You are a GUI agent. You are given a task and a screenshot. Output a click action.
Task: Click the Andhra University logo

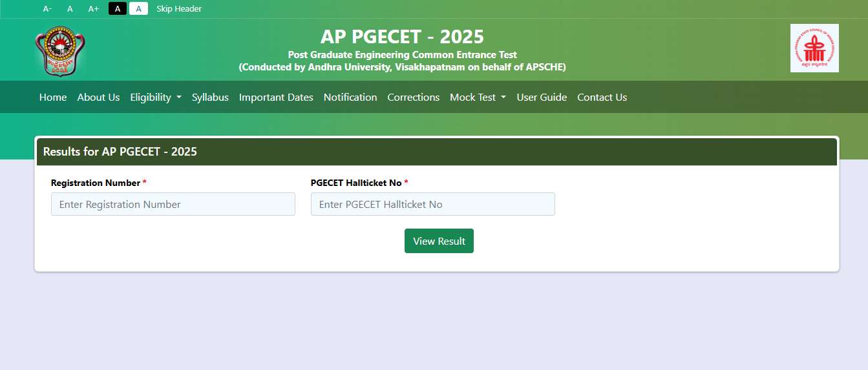[60, 50]
